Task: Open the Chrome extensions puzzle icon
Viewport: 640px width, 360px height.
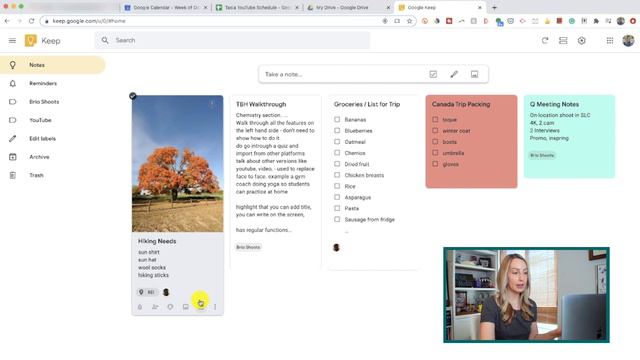Action: 596,21
